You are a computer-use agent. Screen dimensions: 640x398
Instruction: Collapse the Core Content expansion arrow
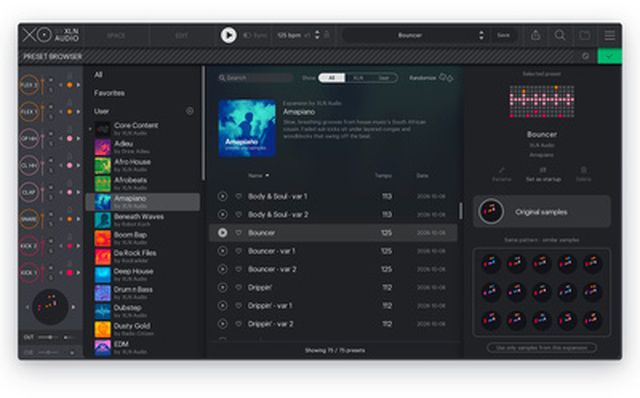click(90, 129)
